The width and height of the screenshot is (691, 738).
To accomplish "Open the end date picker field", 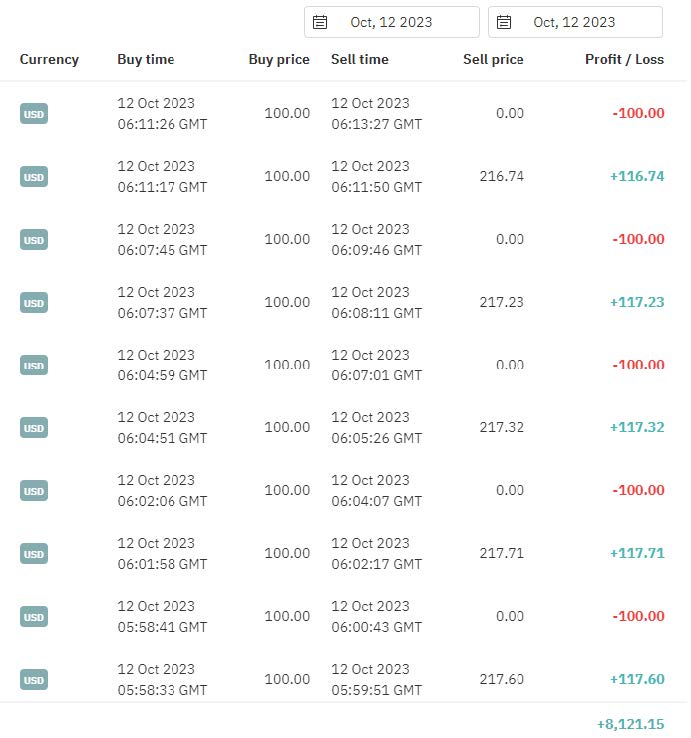I will pos(575,22).
